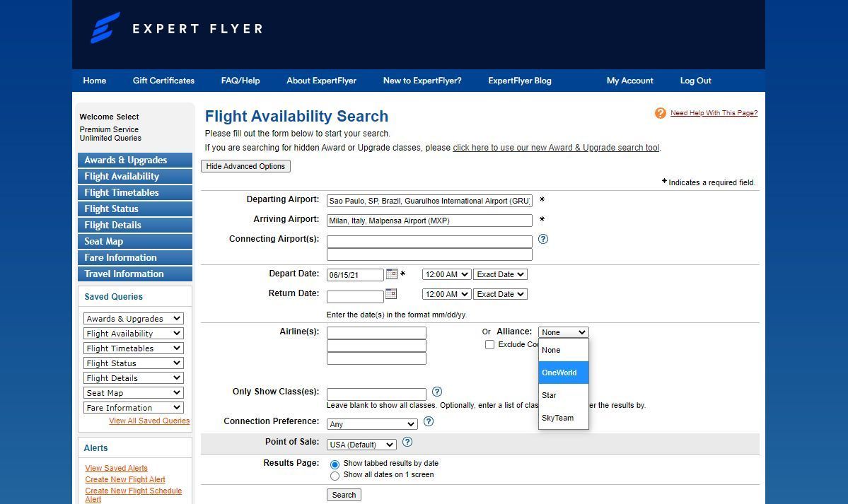Click Log Out
The image size is (848, 504).
695,81
